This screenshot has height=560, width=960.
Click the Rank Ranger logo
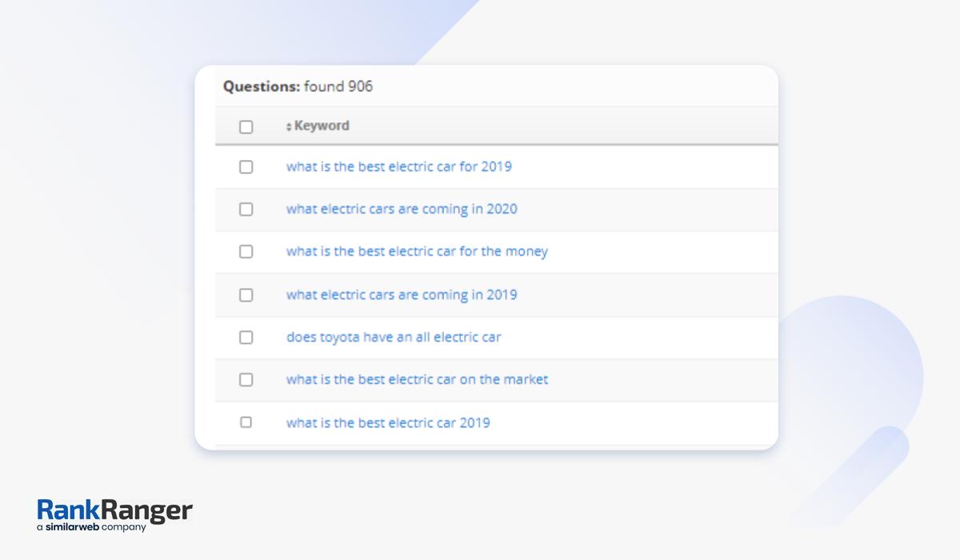coord(114,510)
